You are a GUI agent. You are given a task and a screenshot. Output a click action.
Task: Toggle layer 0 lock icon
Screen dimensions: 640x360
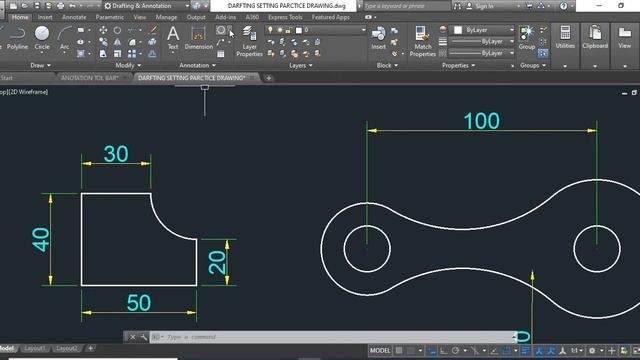[x=288, y=30]
